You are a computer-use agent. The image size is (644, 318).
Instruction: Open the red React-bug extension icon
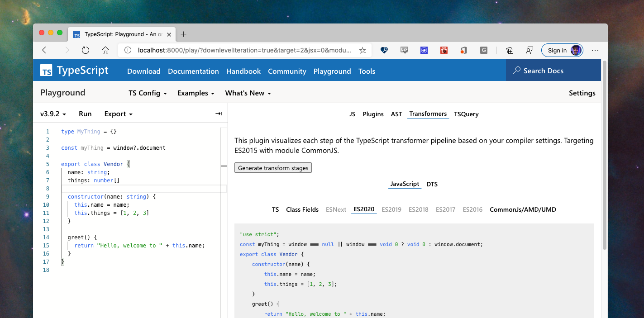[x=444, y=50]
